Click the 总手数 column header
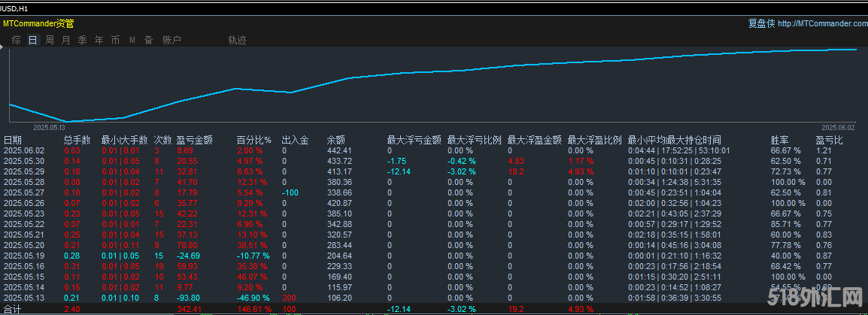Image resolution: width=868 pixels, height=315 pixels. tap(77, 140)
